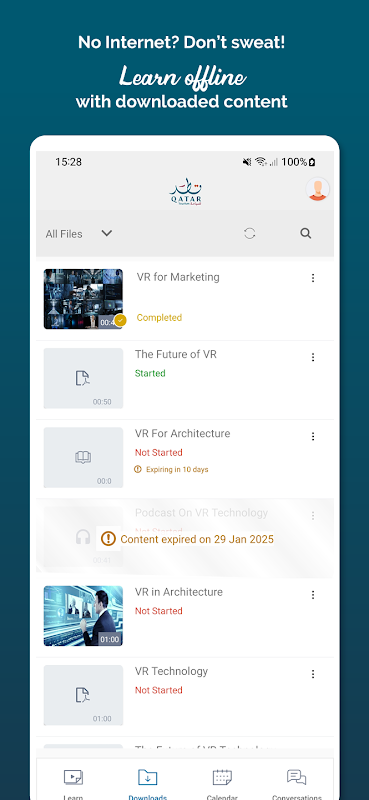Click the chevron next to All Files
Viewport: 369px width, 800px height.
pos(106,233)
